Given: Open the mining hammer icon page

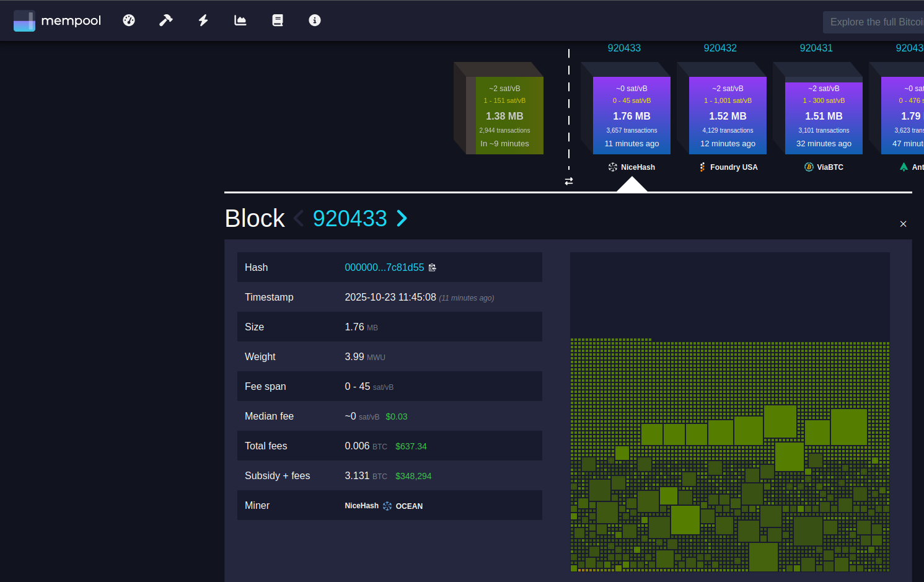Looking at the screenshot, I should pos(166,20).
